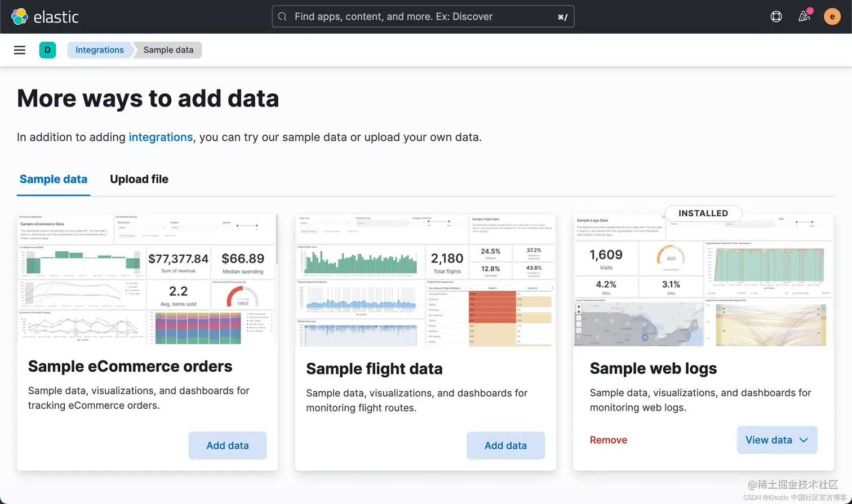852x504 pixels.
Task: Open the Elastic logo home link
Action: click(x=45, y=17)
